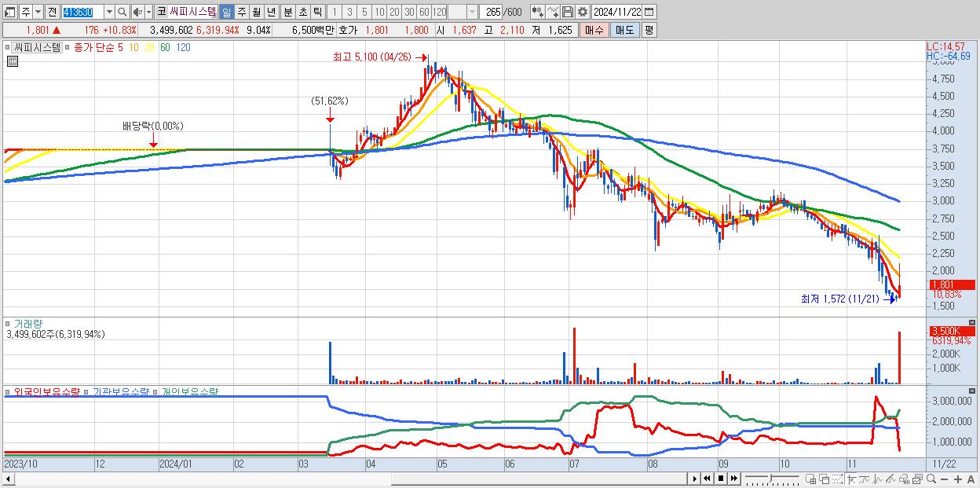The image size is (980, 488).
Task: Click the chart zoom slider handle
Action: click(771, 478)
